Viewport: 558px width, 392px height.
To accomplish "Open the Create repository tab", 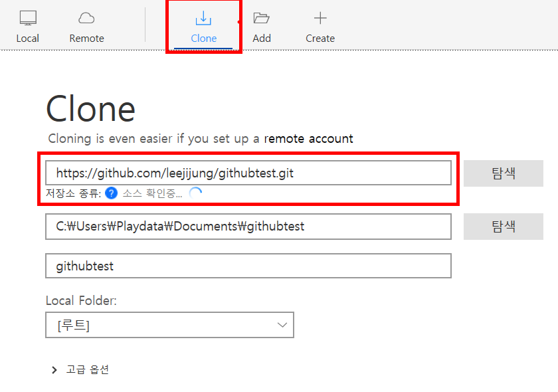I will click(320, 27).
